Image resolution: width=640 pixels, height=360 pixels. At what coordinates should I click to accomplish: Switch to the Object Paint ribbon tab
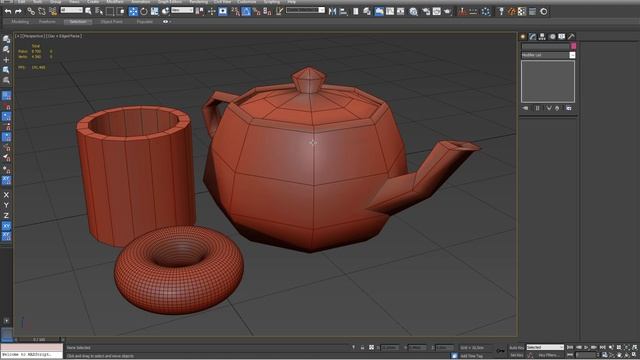pyautogui.click(x=111, y=22)
